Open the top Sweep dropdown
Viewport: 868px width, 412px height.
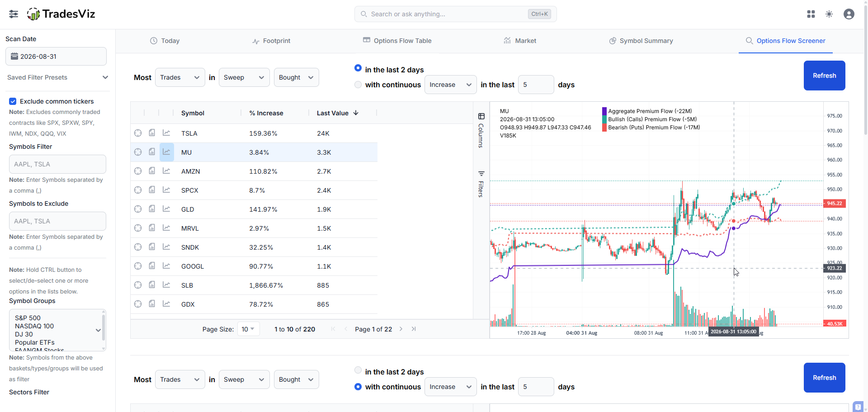coord(244,77)
